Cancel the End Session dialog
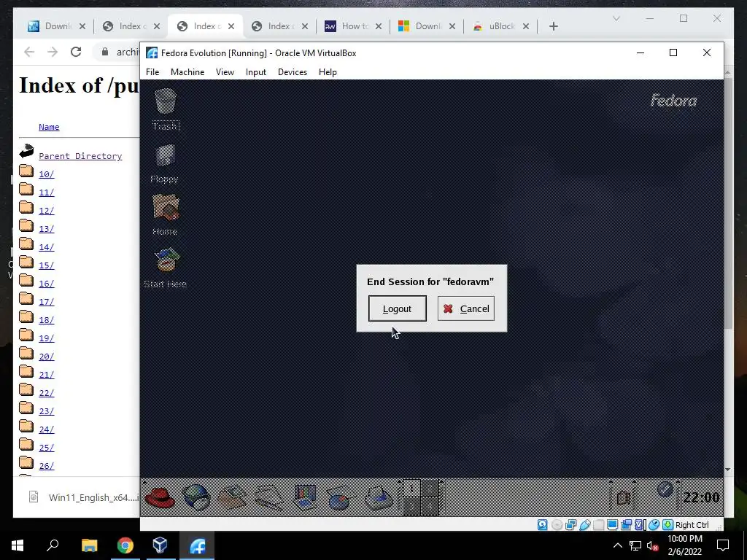The height and width of the screenshot is (560, 747). click(x=466, y=308)
